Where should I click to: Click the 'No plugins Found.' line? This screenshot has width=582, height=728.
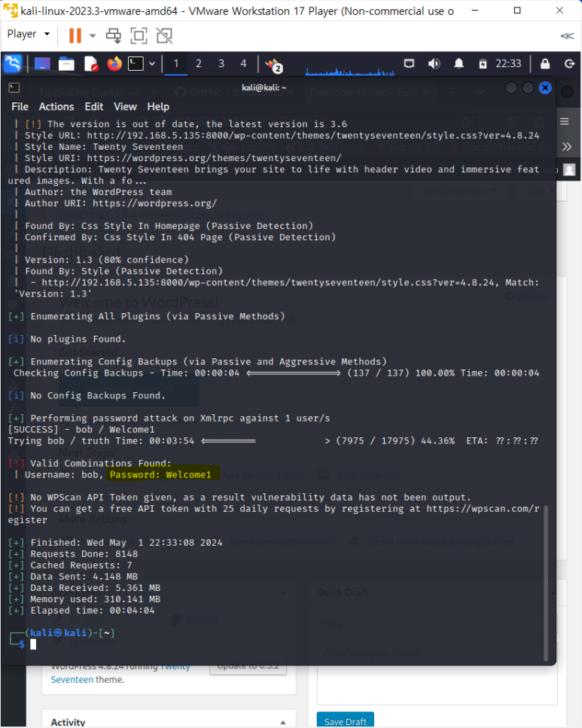click(78, 339)
